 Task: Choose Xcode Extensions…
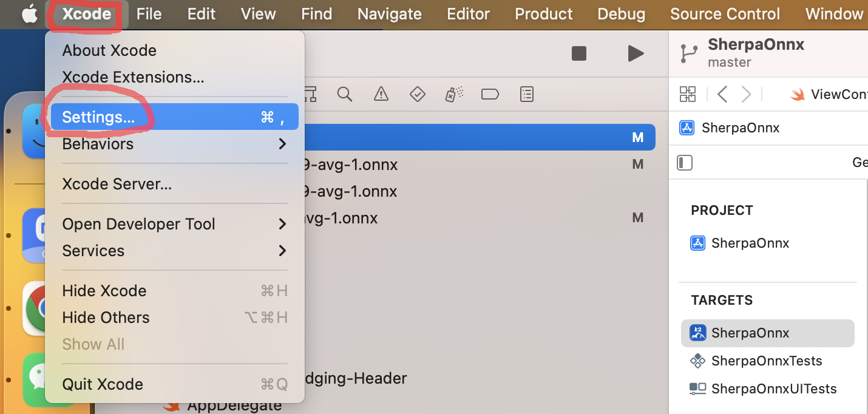[x=174, y=77]
